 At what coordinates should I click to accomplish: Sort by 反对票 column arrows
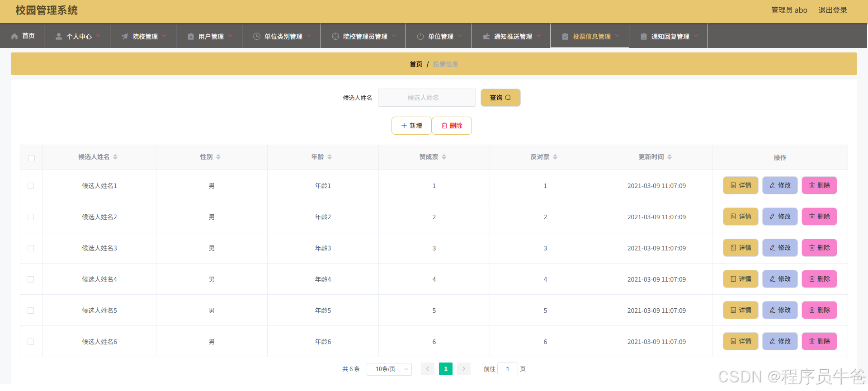click(x=555, y=157)
